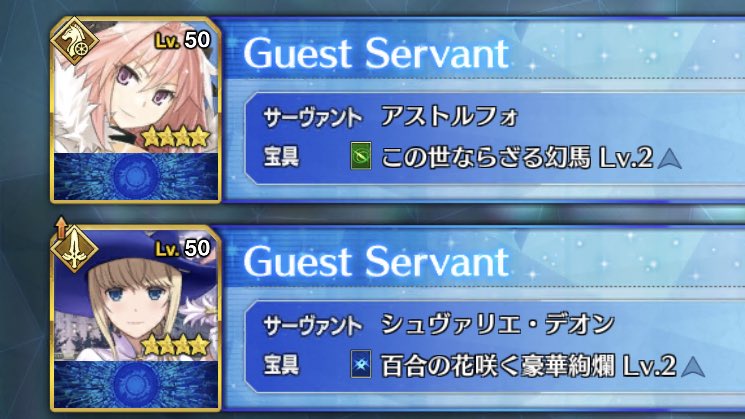Click Chevalier d'Eon's Saber class icon
745x419 pixels.
point(75,249)
